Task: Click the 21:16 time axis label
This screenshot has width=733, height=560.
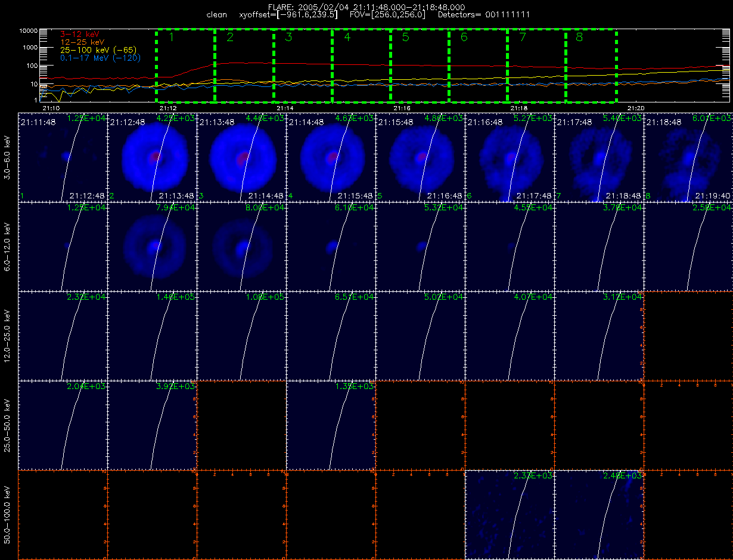Action: (402, 108)
